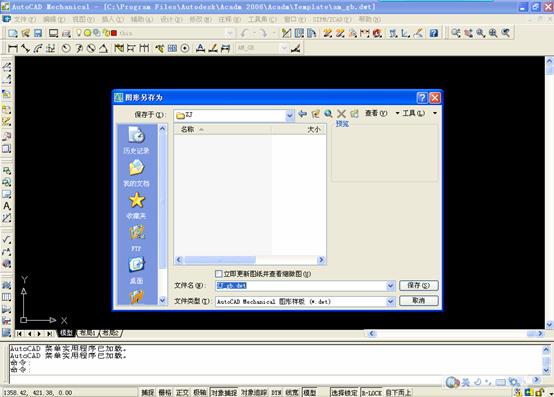
Task: Toggle 栅格 (Grid) in status bar
Action: (165, 392)
